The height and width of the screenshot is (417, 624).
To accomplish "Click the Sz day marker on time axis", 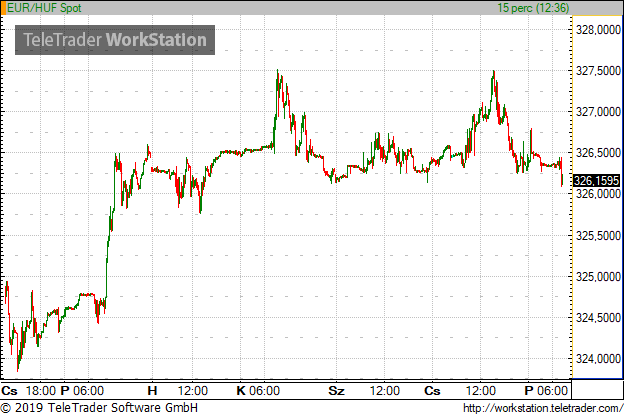I will click(x=336, y=391).
